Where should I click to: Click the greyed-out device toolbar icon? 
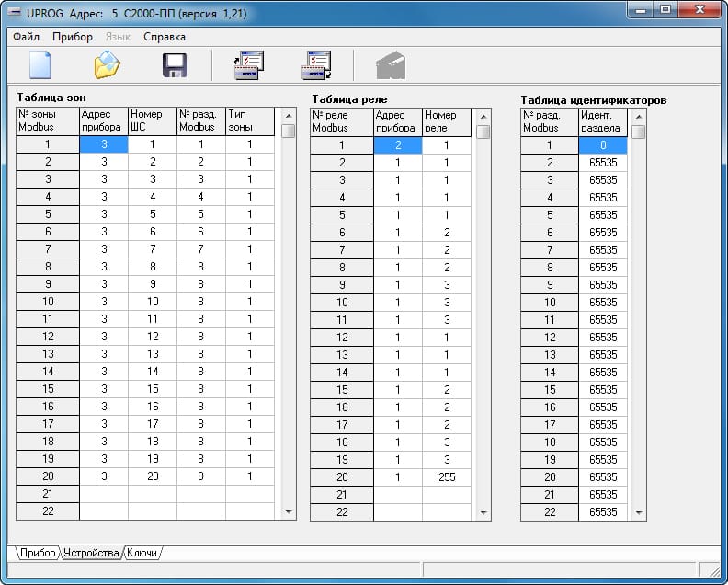[391, 65]
